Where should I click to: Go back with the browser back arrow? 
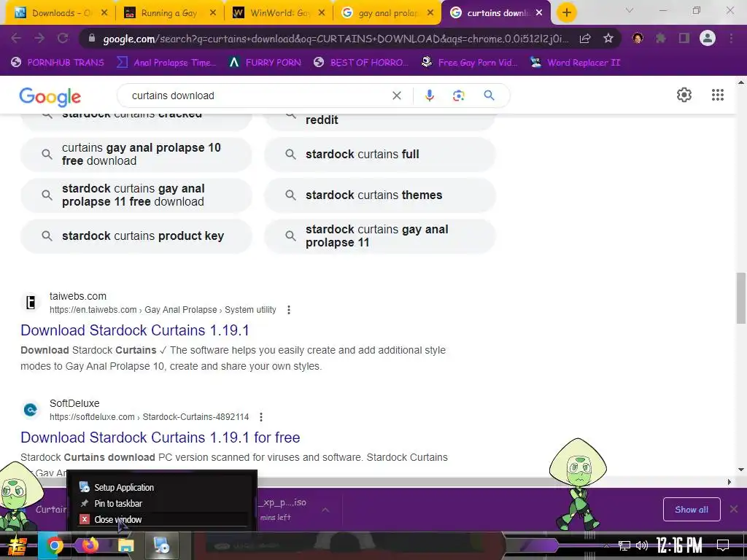click(x=16, y=38)
